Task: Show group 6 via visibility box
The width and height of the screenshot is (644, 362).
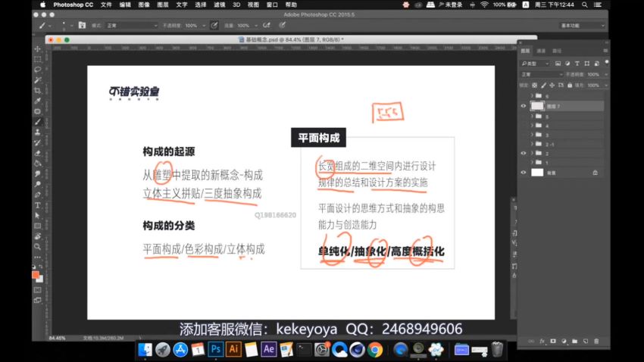Action: click(524, 95)
